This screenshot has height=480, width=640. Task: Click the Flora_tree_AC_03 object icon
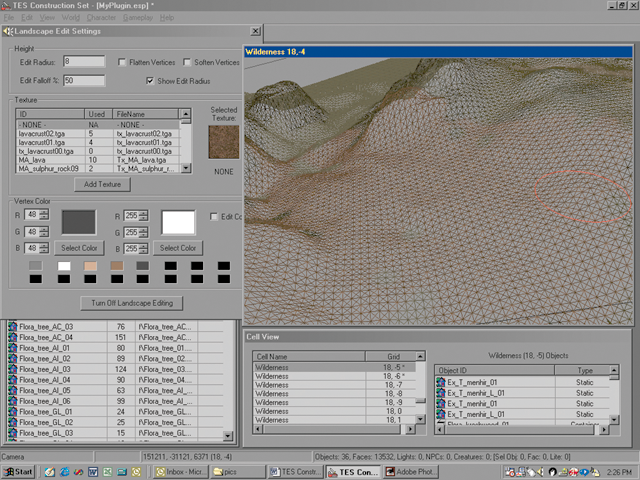(13, 325)
